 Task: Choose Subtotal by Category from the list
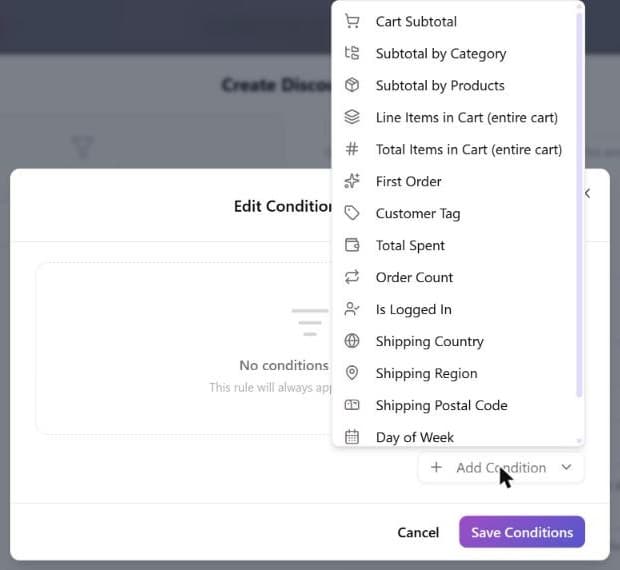pyautogui.click(x=455, y=53)
